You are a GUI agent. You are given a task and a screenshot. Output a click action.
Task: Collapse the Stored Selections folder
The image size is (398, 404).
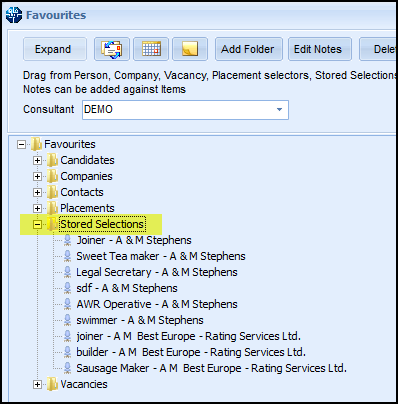coord(37,225)
